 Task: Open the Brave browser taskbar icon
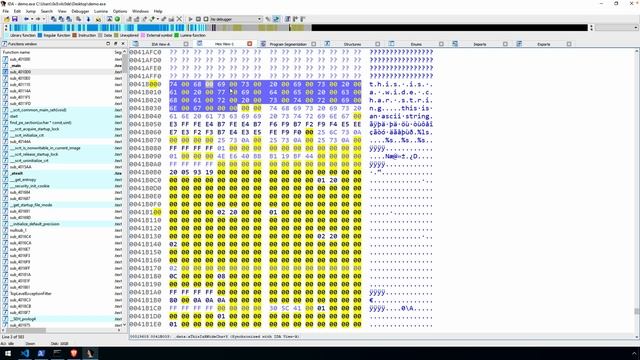coord(73,353)
